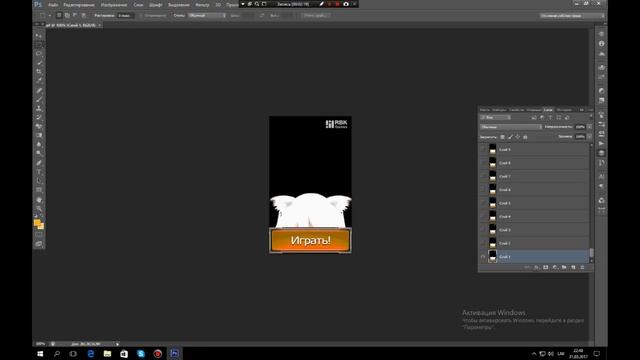Toggle Quick Mask mode in toolbox
640x360 pixels.
tap(39, 235)
